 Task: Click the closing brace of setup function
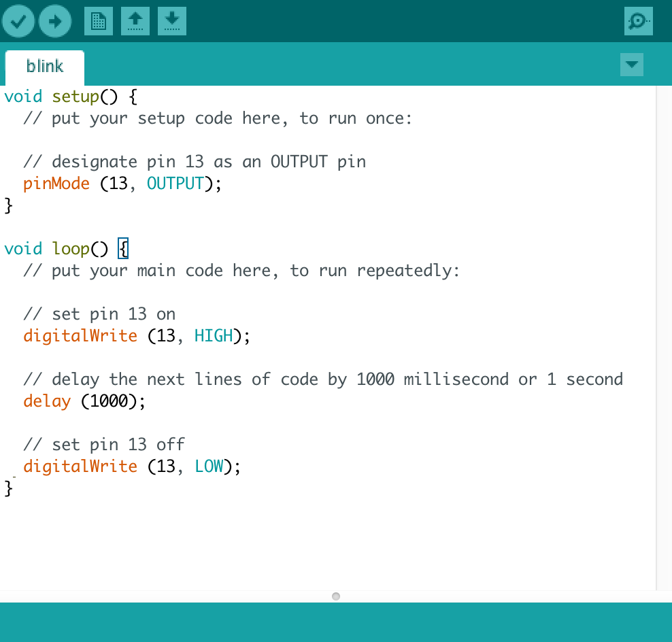(9, 205)
